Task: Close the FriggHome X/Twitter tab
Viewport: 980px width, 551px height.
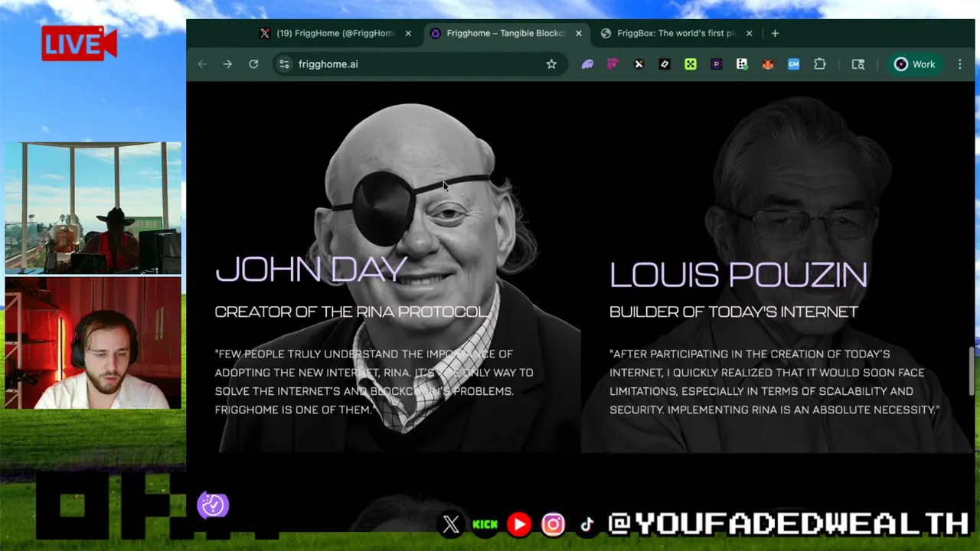Action: [408, 33]
